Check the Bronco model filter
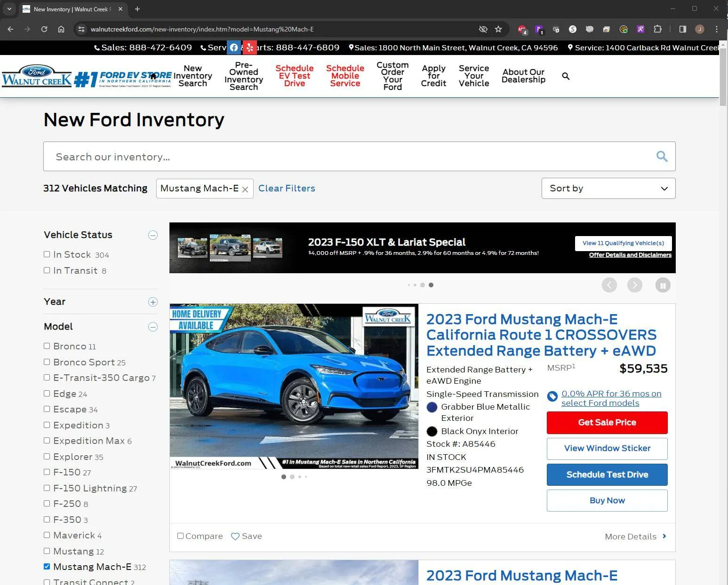 click(47, 346)
